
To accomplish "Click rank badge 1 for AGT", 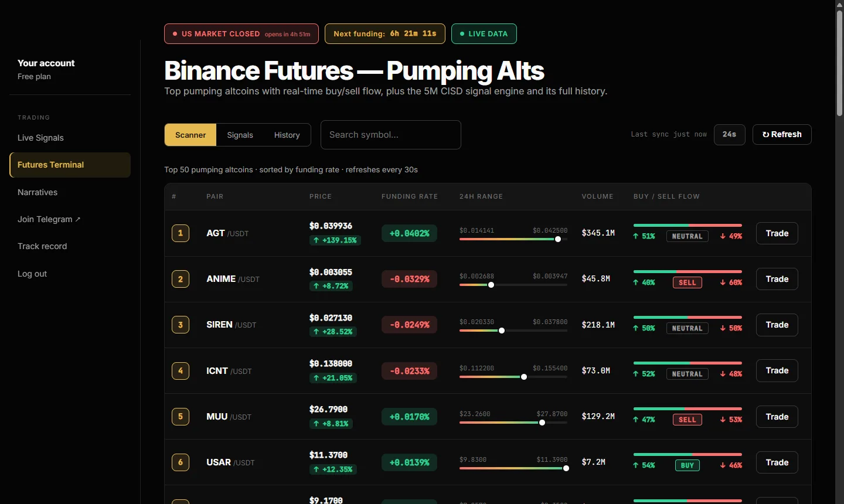I will [181, 233].
